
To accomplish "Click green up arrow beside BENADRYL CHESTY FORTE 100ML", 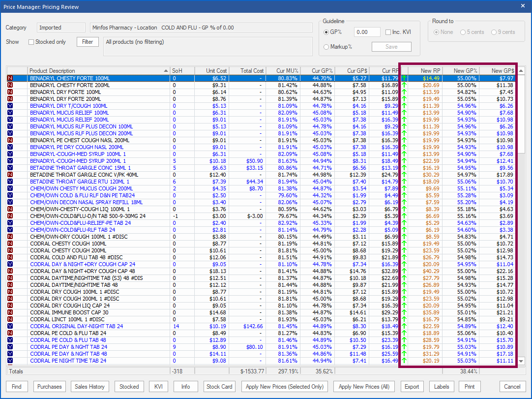I will (404, 78).
